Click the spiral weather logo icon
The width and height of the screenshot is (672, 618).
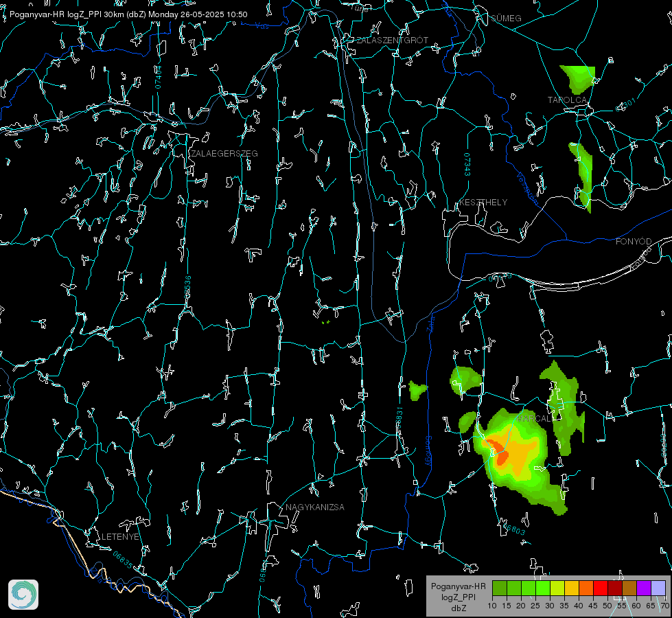23,595
